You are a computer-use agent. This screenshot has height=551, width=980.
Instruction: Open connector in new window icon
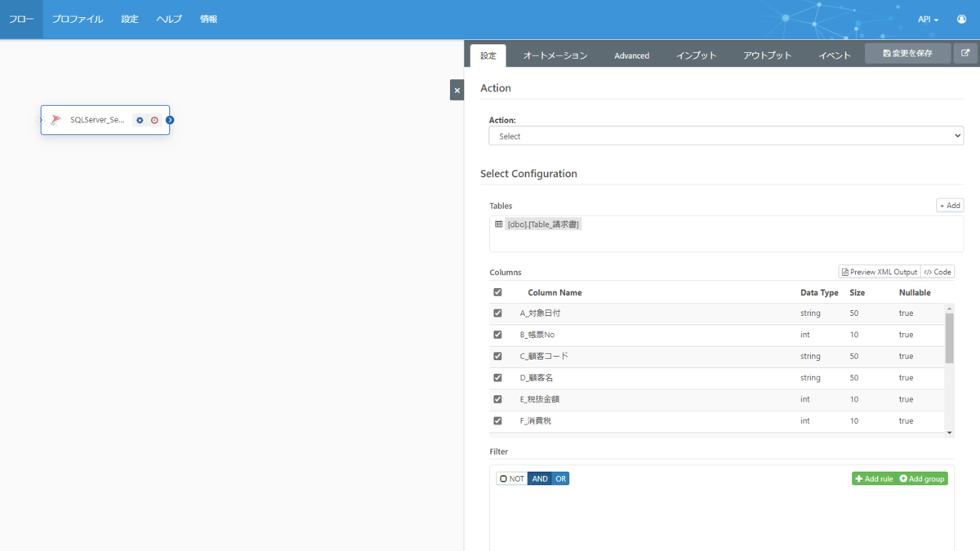(965, 53)
